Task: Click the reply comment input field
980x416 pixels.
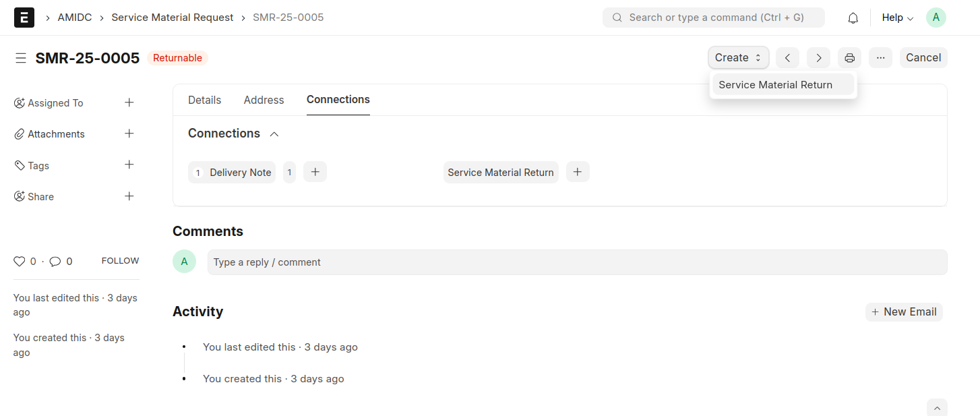Action: click(576, 262)
